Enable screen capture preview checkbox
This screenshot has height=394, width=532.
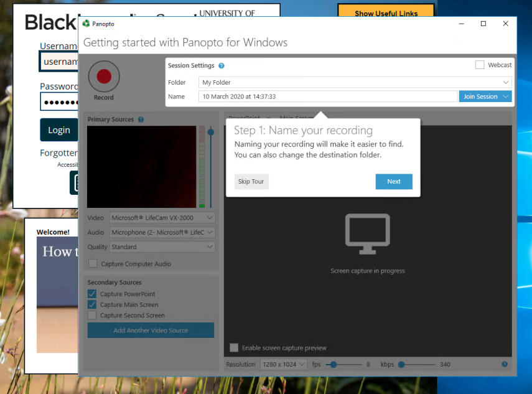(234, 347)
